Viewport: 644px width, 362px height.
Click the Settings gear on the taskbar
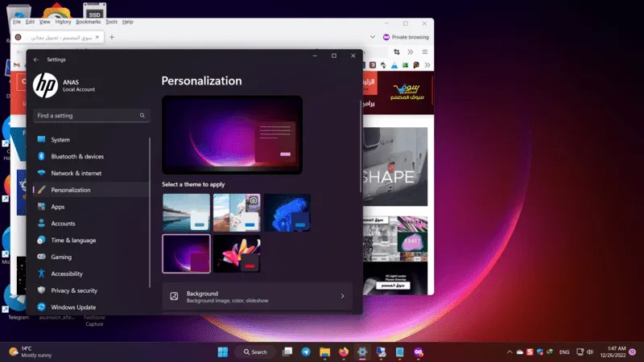pos(362,352)
